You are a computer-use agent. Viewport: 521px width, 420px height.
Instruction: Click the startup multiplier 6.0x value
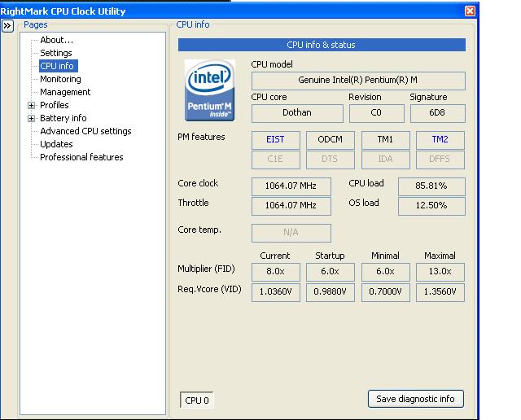coord(330,272)
